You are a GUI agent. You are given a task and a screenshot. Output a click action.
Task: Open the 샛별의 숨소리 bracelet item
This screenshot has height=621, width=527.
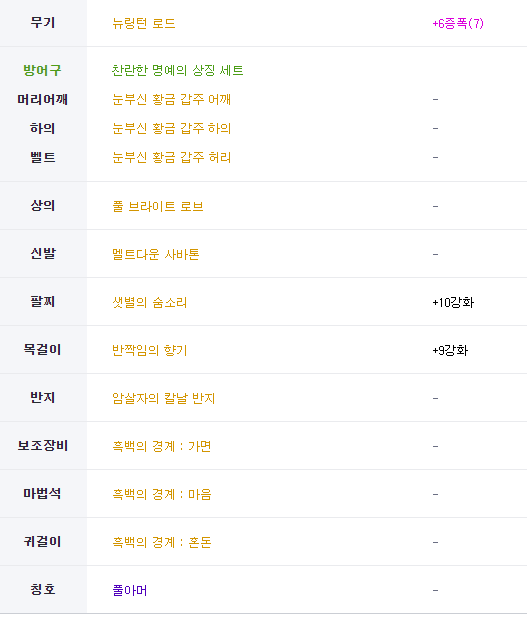tap(149, 303)
